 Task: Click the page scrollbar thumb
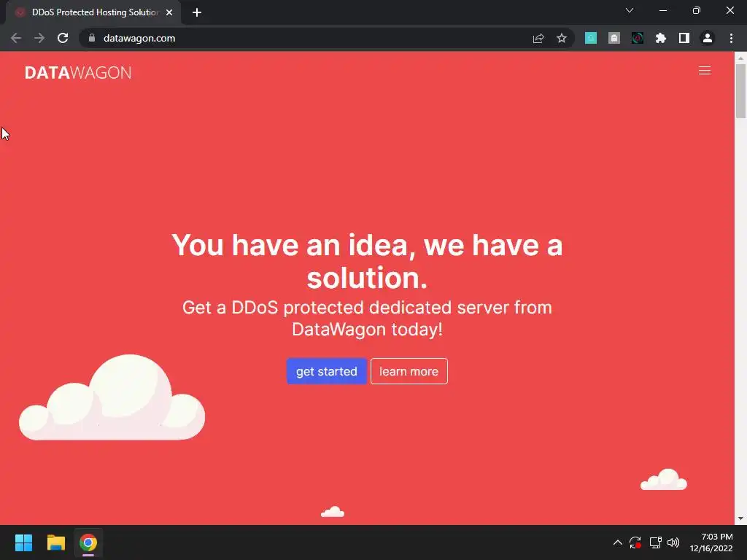coord(741,90)
